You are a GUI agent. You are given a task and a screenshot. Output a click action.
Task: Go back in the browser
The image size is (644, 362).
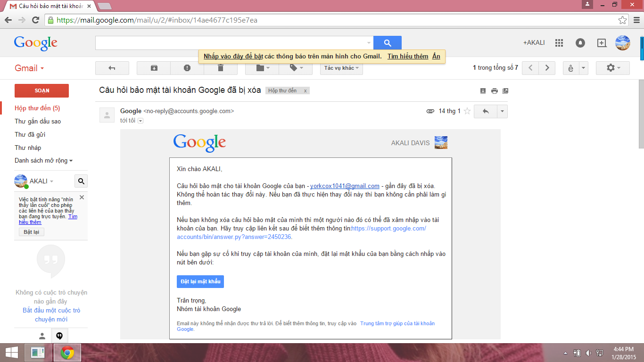(8, 20)
